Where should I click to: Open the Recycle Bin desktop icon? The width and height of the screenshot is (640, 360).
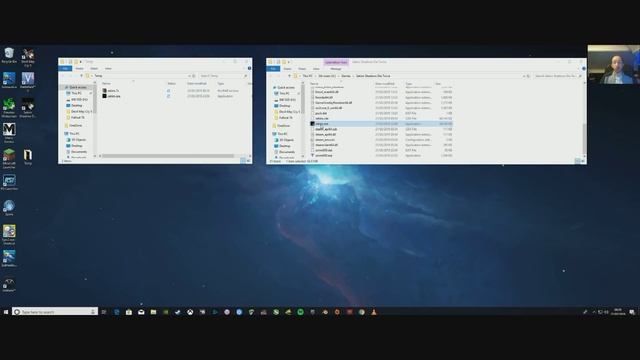click(x=9, y=55)
